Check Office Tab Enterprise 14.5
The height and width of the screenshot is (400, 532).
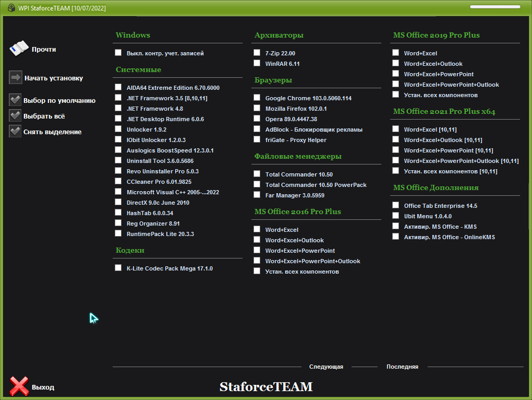coord(395,205)
